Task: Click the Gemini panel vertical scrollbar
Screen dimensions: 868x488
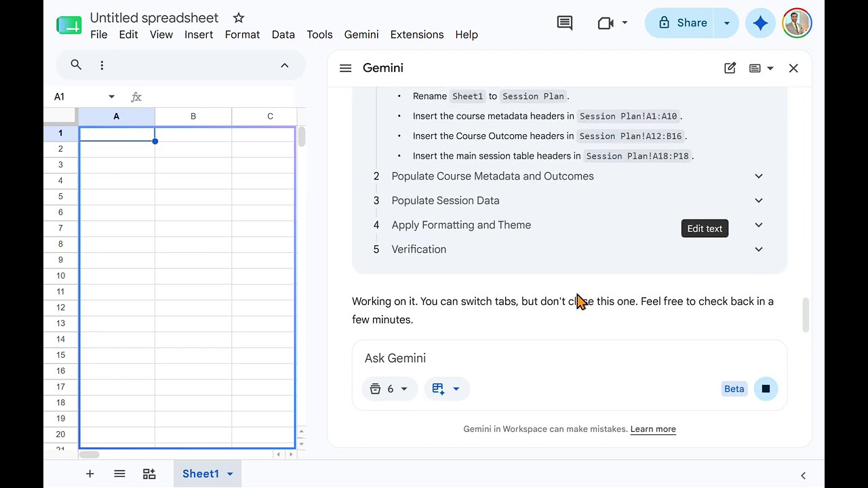Action: [806, 315]
